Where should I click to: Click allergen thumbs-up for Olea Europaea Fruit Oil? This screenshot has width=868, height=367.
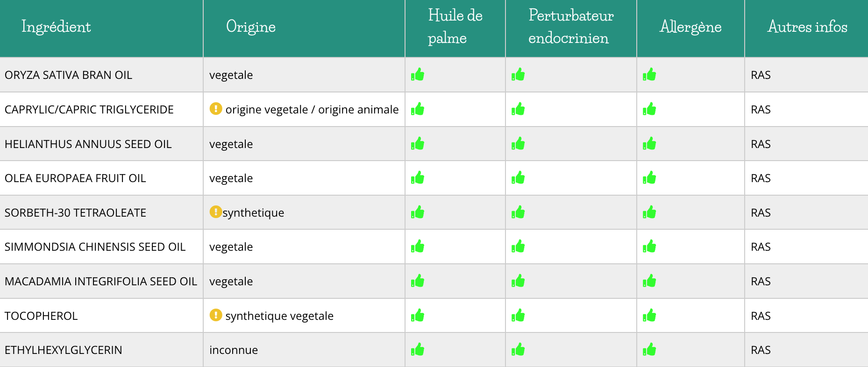[x=649, y=177]
